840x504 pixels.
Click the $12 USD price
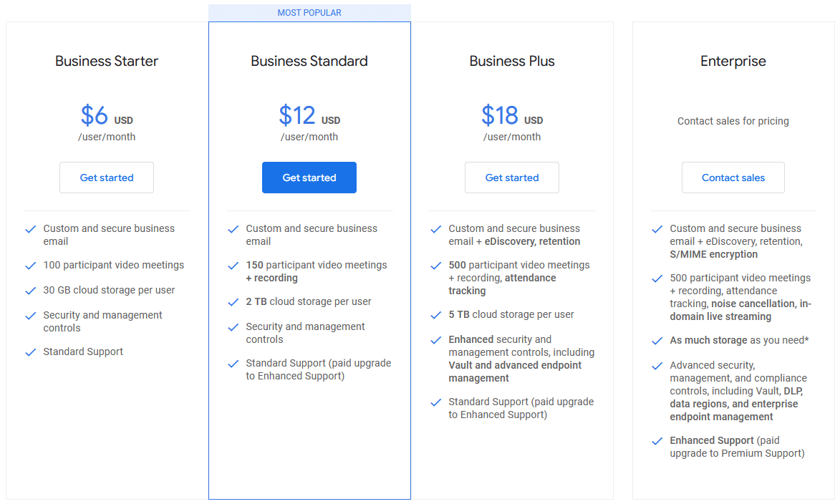click(x=309, y=115)
